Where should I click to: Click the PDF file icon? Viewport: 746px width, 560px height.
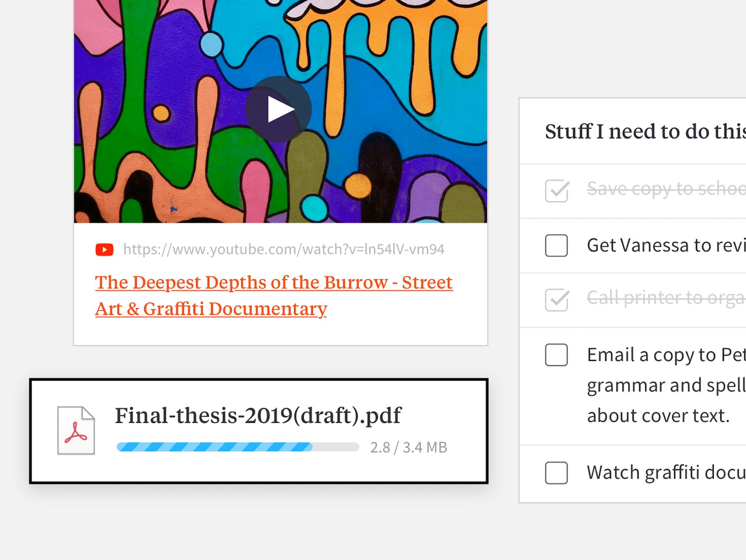76,431
